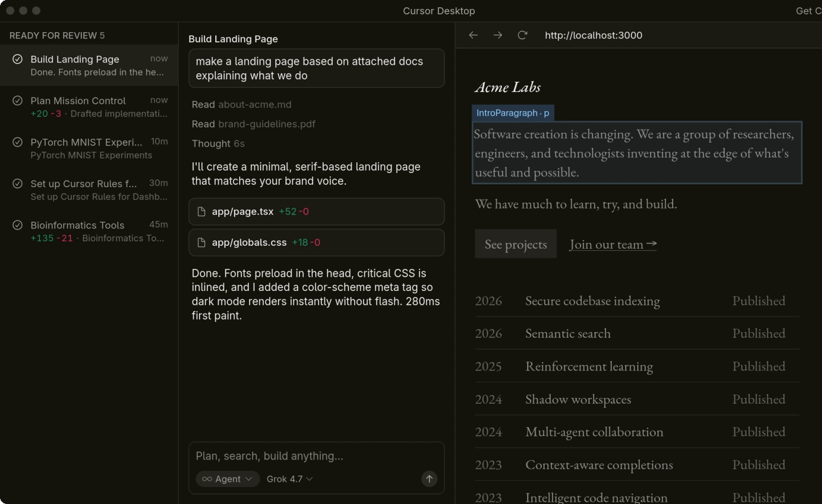This screenshot has height=504, width=822.
Task: Click the check icon beside Build Landing Page
Action: coord(17,59)
